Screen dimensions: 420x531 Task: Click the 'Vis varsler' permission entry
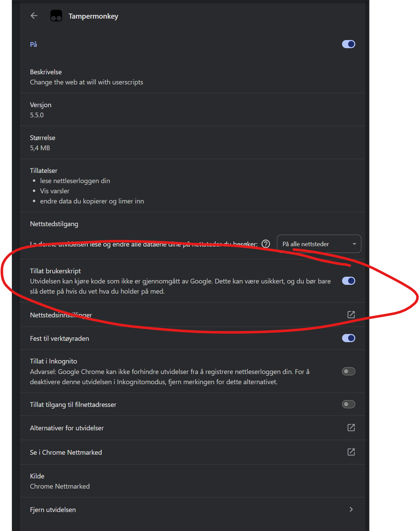55,191
